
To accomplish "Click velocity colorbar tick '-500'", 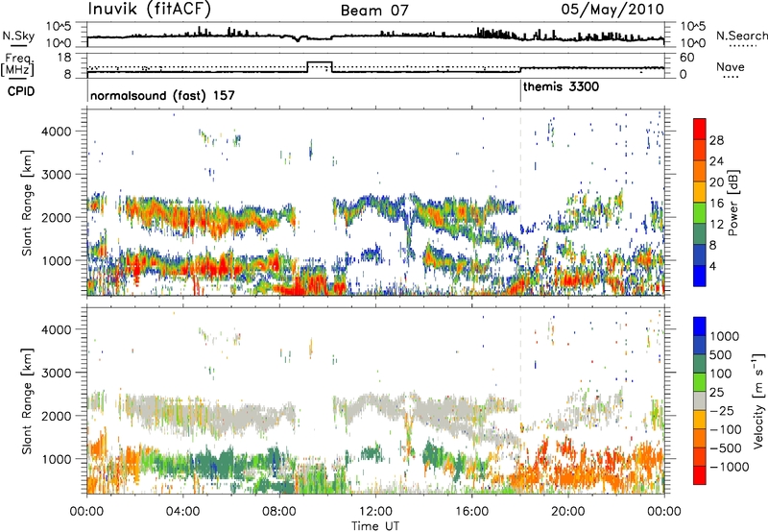I will (726, 448).
